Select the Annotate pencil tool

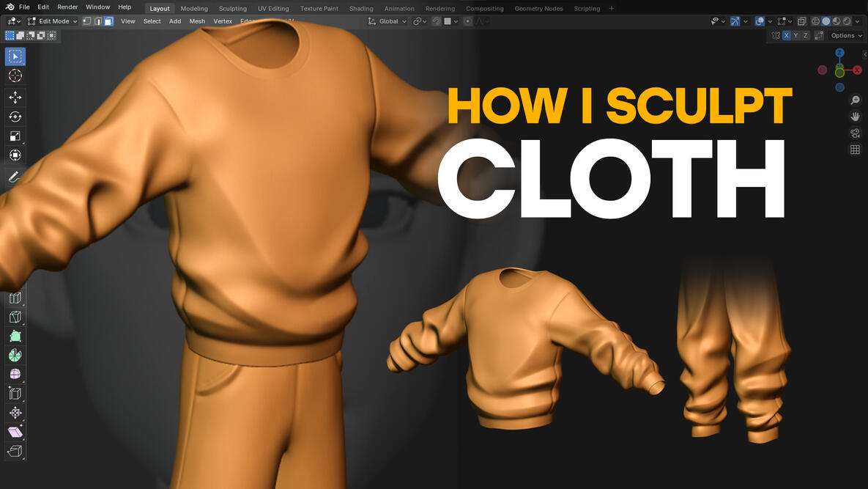click(15, 176)
